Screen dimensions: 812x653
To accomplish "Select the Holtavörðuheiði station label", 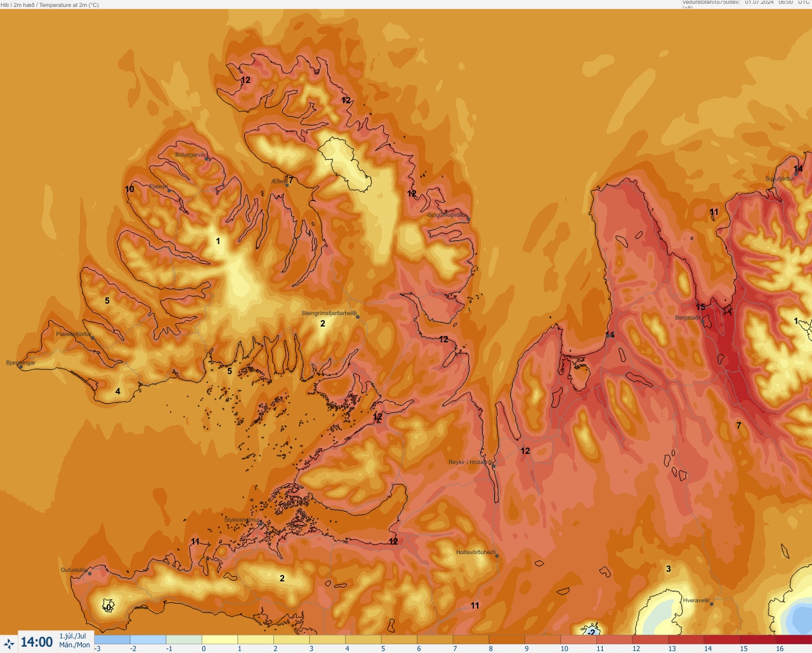I will pos(475,552).
